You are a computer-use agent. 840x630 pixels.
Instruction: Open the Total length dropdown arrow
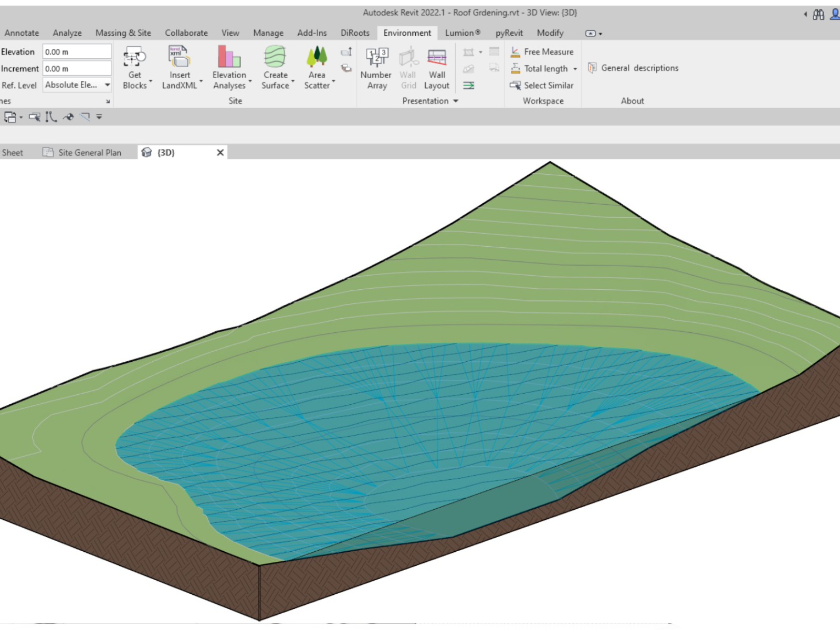pos(575,69)
